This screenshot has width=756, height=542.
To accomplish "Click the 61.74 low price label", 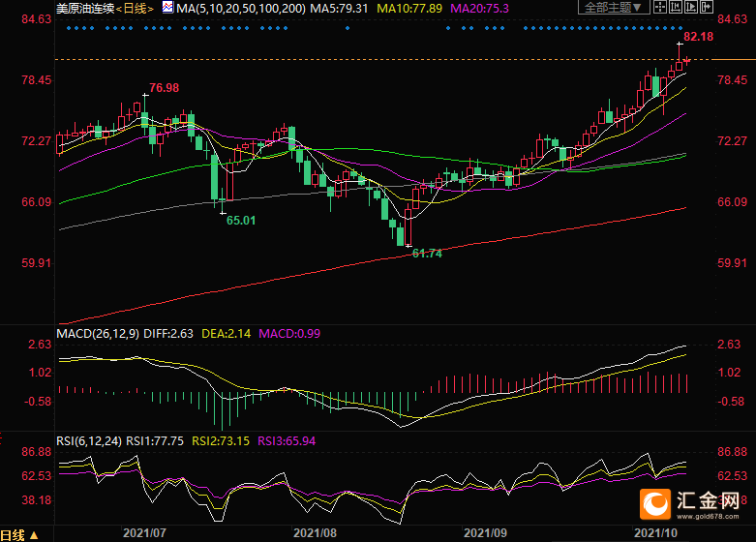I will click(x=427, y=254).
